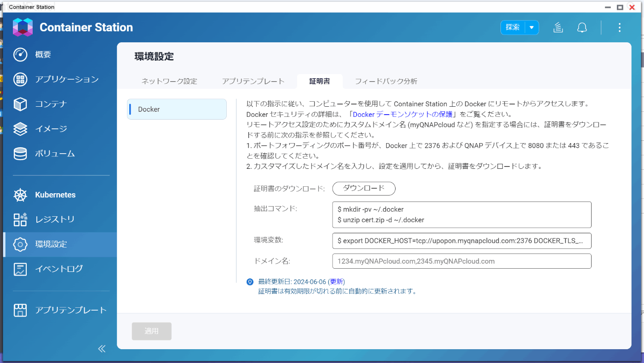Viewport: 644px width, 363px height.
Task: Click the 最終更新日: 2024-06-06 text
Action: click(292, 282)
